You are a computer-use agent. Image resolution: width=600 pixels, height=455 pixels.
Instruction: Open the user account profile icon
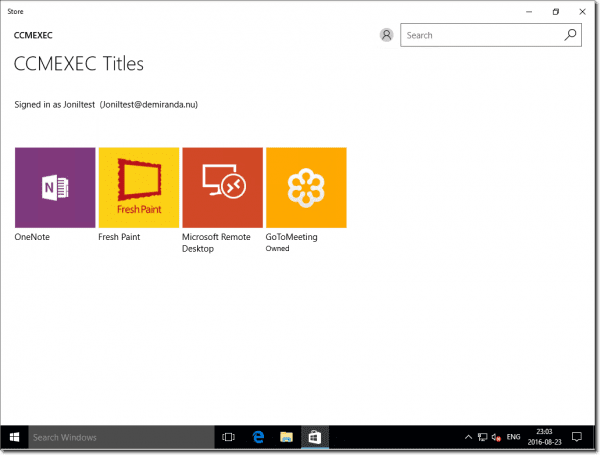click(386, 35)
